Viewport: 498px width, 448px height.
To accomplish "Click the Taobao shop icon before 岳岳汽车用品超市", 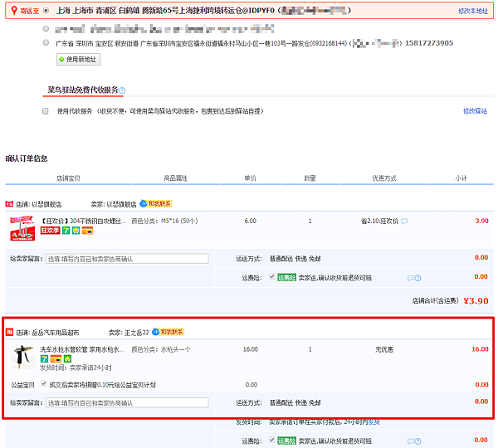I will [9, 332].
